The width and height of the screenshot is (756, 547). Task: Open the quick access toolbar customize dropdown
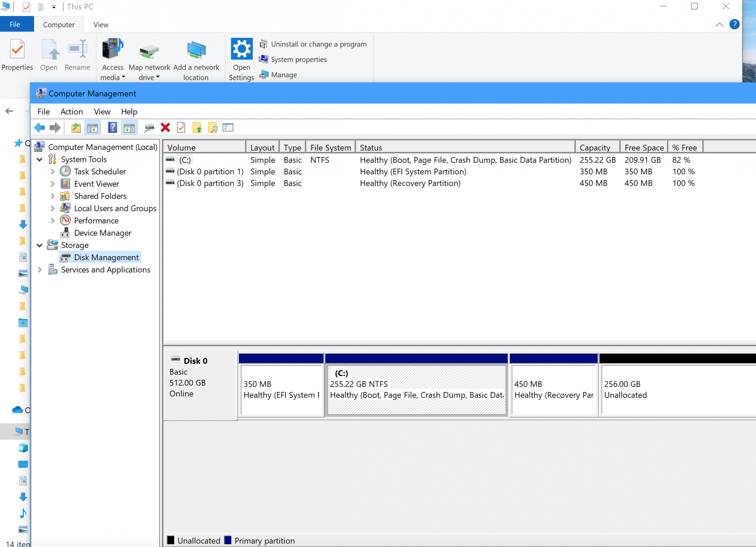click(54, 7)
